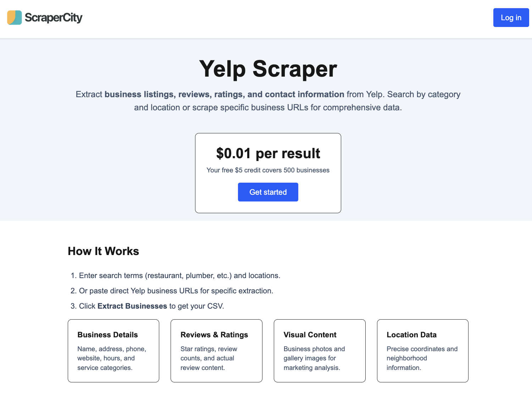Click the Get started button
Image resolution: width=532 pixels, height=398 pixels.
[x=268, y=192]
